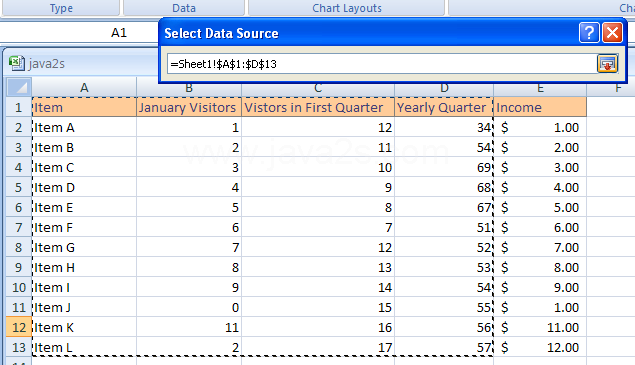Click the 'Item A' cell
The height and width of the screenshot is (365, 635).
pos(84,127)
